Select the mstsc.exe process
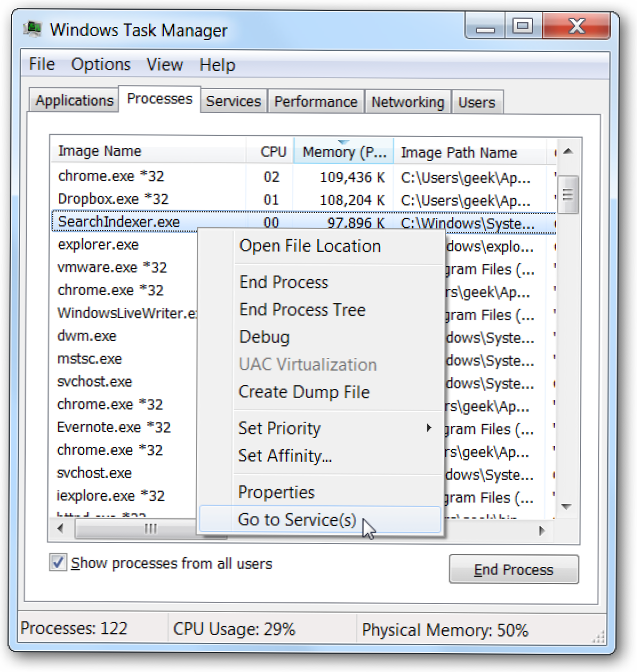The image size is (637, 672). click(x=90, y=359)
